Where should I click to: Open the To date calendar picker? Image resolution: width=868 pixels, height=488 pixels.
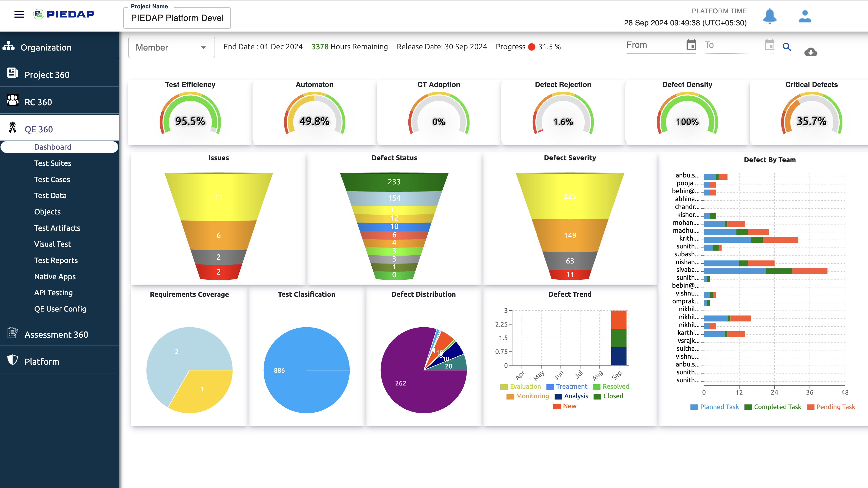[x=769, y=45]
